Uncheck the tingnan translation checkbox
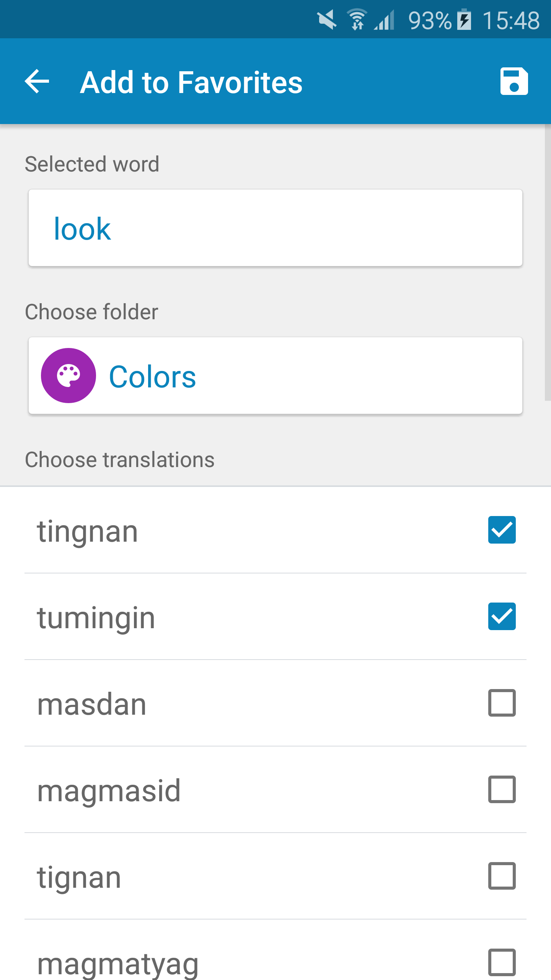This screenshot has height=980, width=551. pos(502,530)
